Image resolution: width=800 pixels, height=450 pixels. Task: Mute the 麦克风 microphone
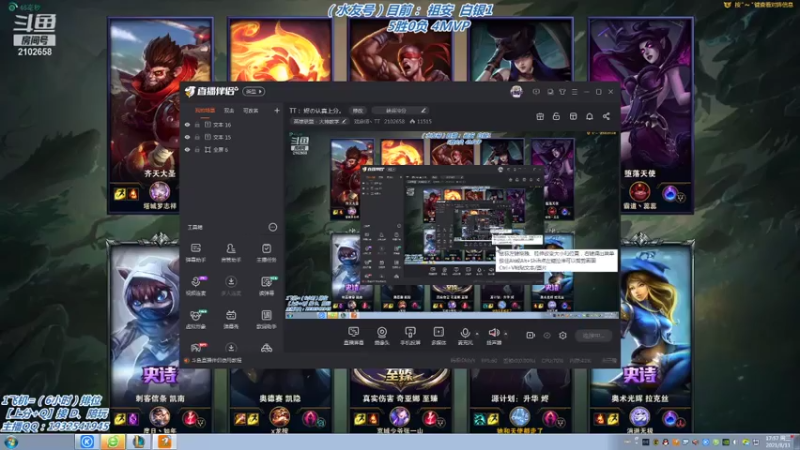pyautogui.click(x=465, y=336)
